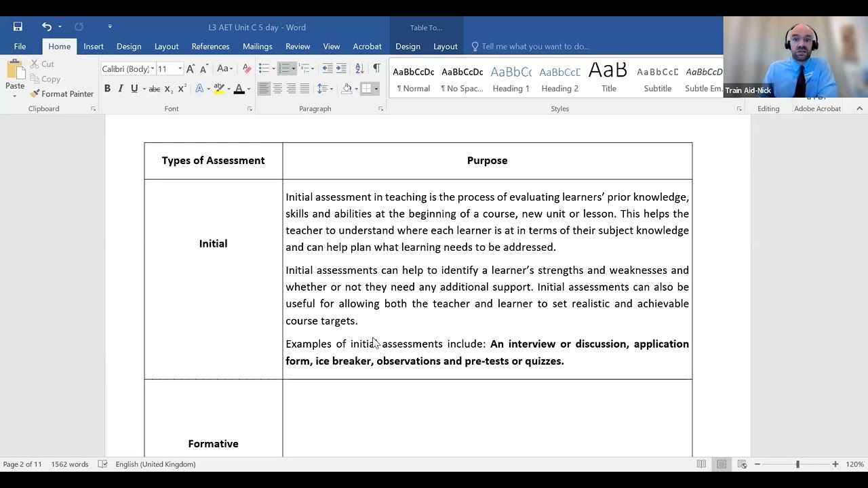Apply subscript formatting

(x=168, y=89)
